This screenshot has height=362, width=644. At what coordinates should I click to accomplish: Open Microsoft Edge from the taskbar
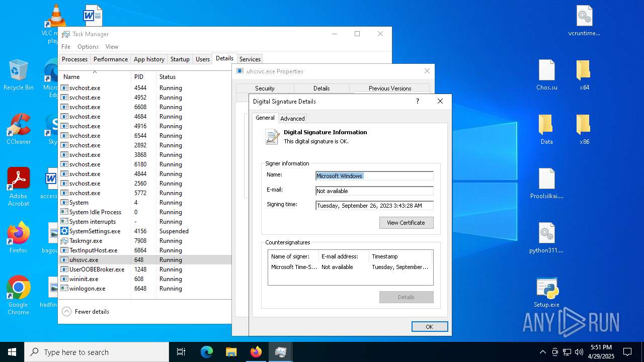click(207, 352)
